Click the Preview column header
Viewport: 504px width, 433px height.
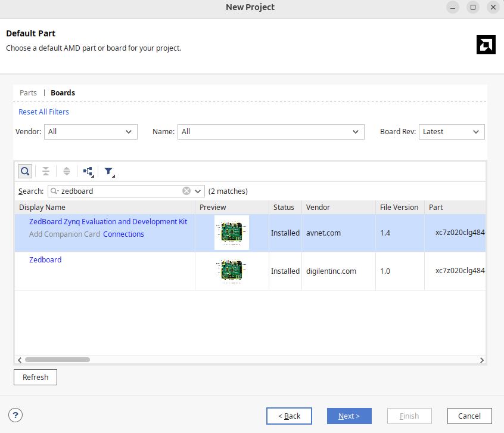[x=232, y=207]
